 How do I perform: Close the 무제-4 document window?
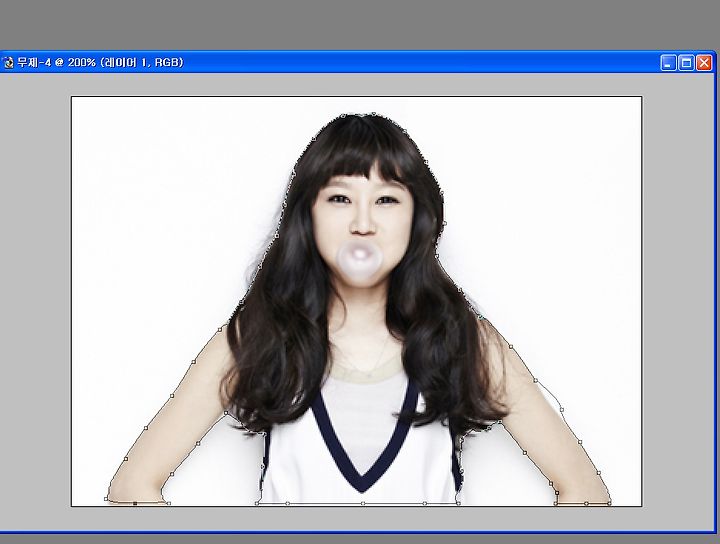pyautogui.click(x=704, y=63)
